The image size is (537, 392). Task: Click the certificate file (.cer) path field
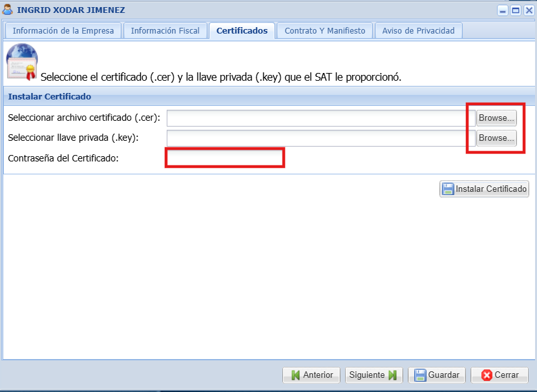point(317,118)
